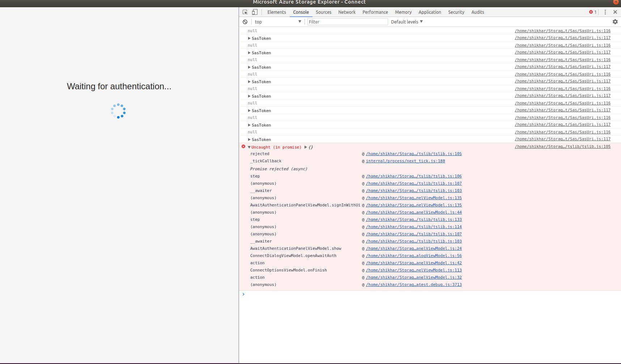Open the Memory tab
This screenshot has width=621, height=364.
(x=403, y=12)
